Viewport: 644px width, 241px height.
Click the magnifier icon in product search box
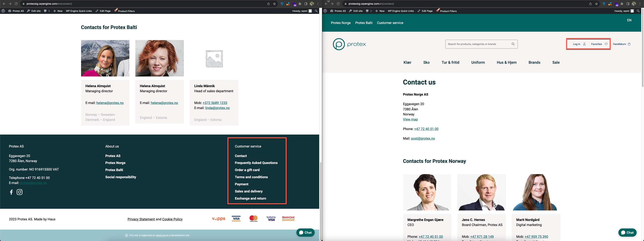(513, 44)
